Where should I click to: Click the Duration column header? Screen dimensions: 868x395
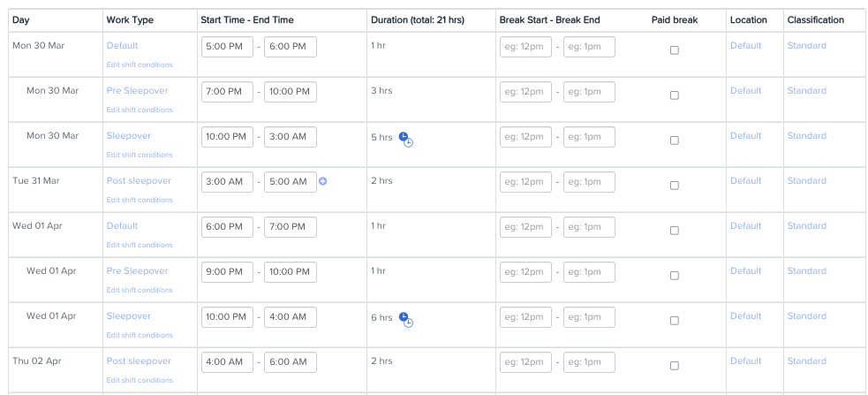pyautogui.click(x=418, y=20)
